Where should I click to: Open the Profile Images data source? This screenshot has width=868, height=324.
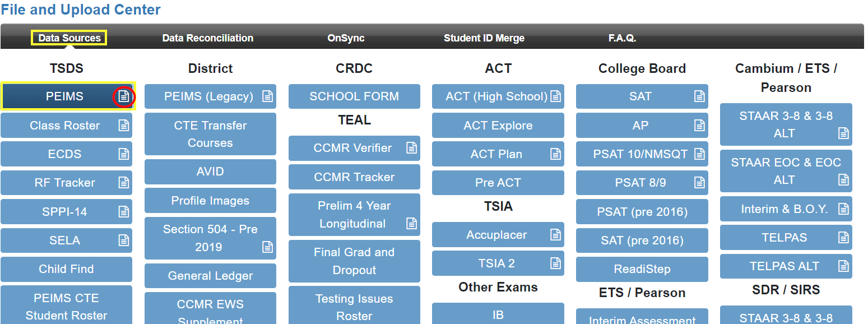pos(210,201)
